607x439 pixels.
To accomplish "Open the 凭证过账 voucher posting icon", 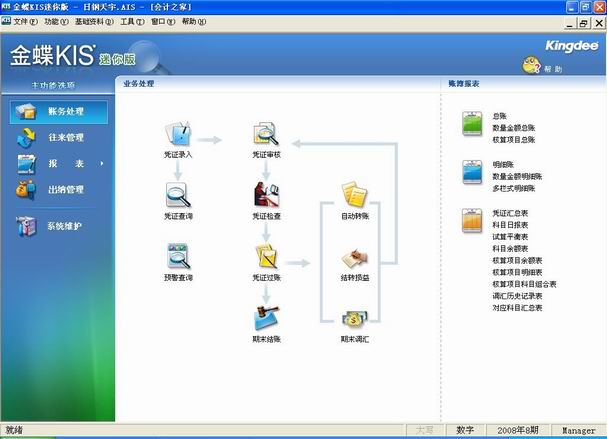I will point(266,256).
